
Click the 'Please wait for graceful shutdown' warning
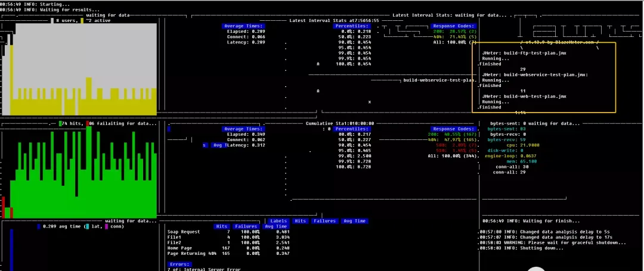tap(552, 242)
